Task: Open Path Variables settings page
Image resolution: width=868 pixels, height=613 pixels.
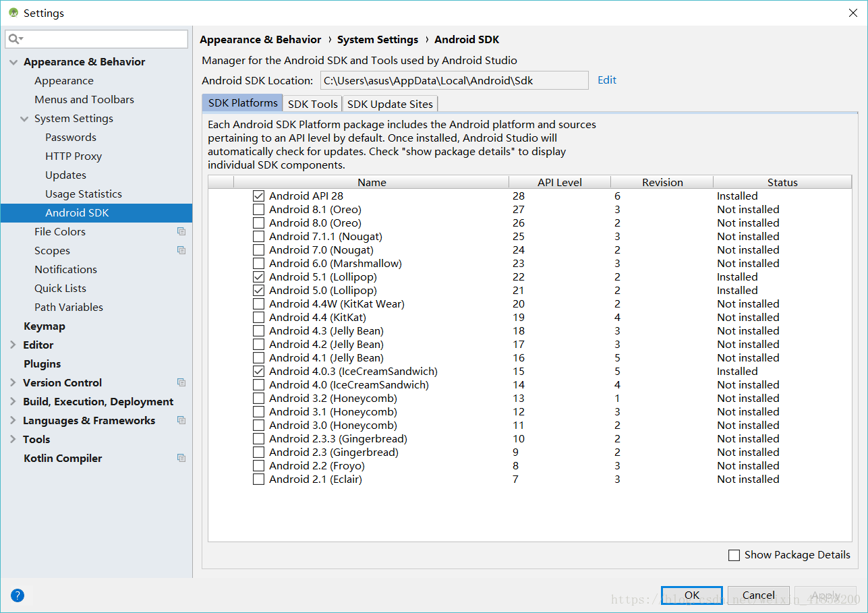Action: 69,308
